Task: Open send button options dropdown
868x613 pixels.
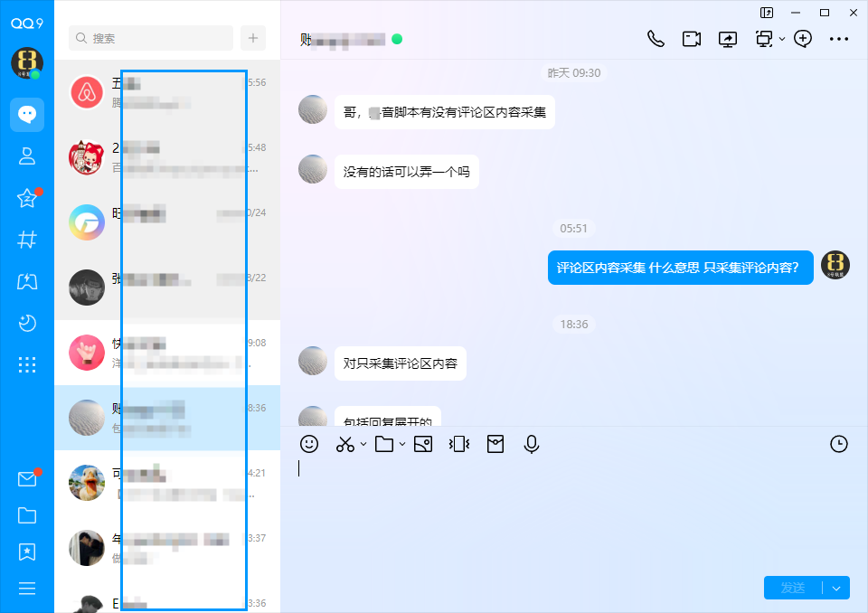Action: pyautogui.click(x=836, y=588)
